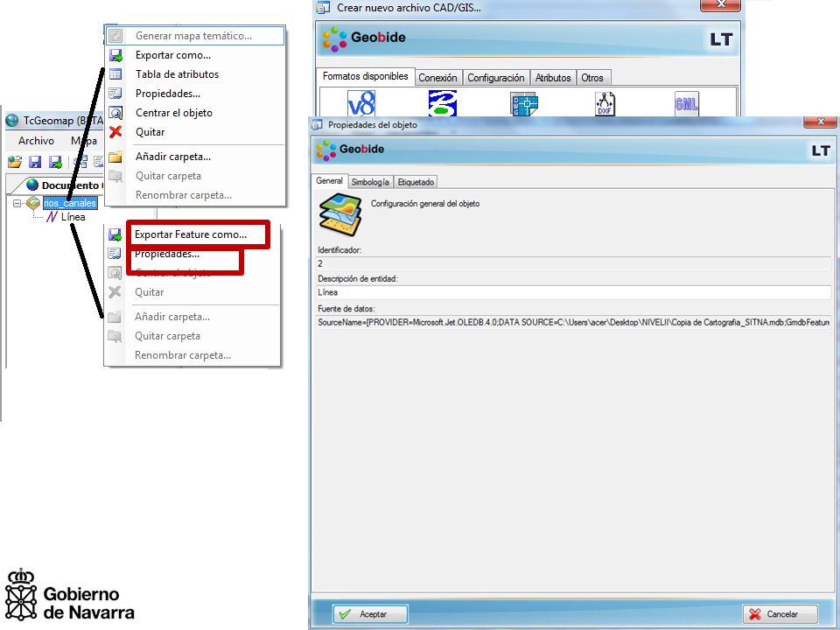The image size is (840, 630).
Task: Click the Tabla de atributos grid icon
Action: pyautogui.click(x=115, y=74)
